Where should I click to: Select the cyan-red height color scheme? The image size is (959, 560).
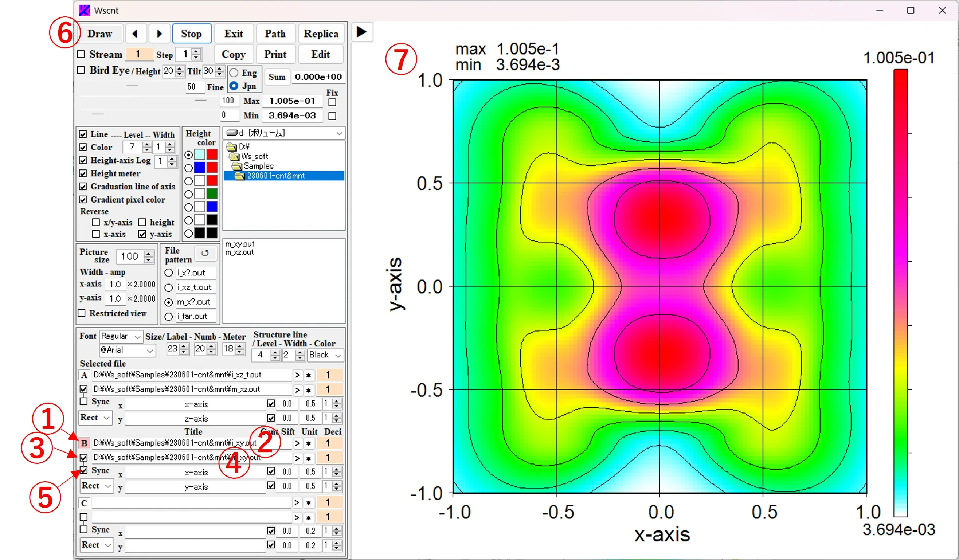[x=188, y=155]
